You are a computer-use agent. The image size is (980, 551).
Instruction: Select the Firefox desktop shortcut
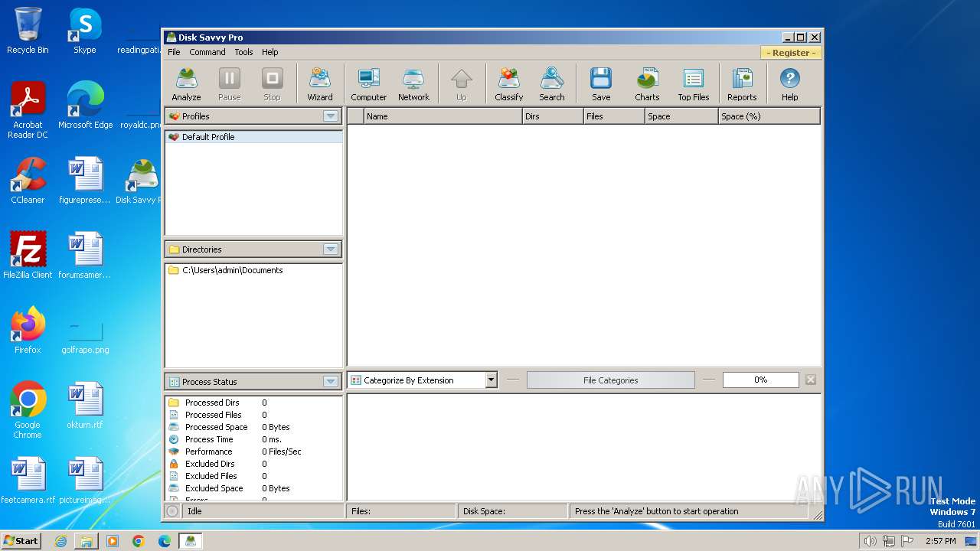[x=28, y=331]
